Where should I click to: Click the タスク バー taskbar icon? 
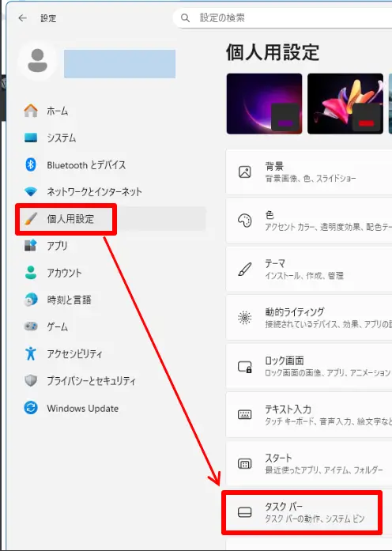pos(245,512)
